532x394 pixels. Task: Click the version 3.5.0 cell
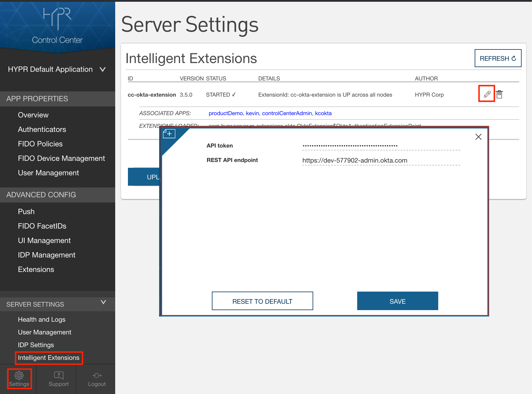coord(186,95)
